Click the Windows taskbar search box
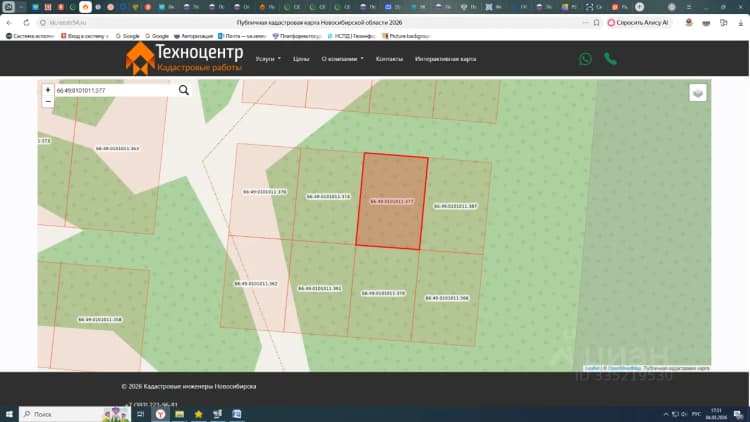Viewport: 750px width, 422px height. pos(74,414)
